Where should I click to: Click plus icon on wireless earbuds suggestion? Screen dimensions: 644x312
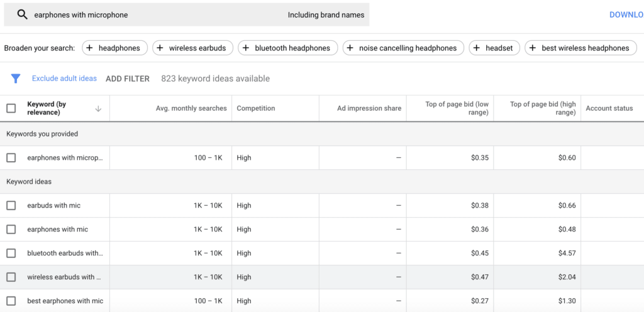(160, 48)
